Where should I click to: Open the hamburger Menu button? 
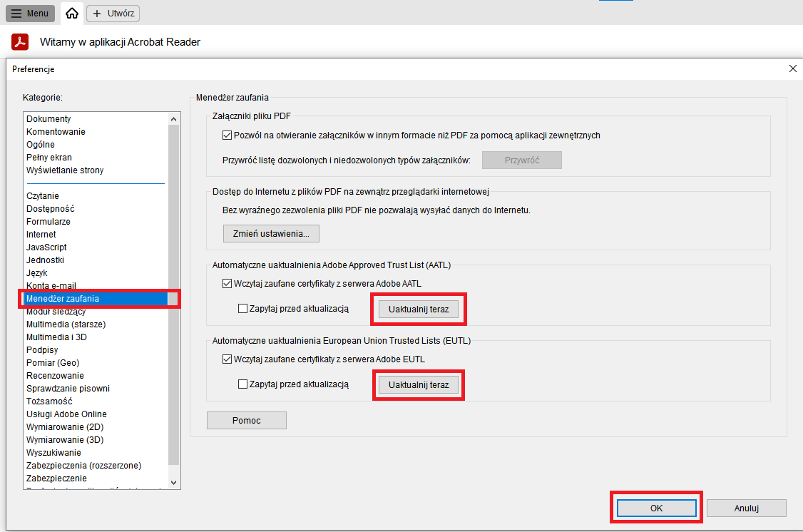30,14
